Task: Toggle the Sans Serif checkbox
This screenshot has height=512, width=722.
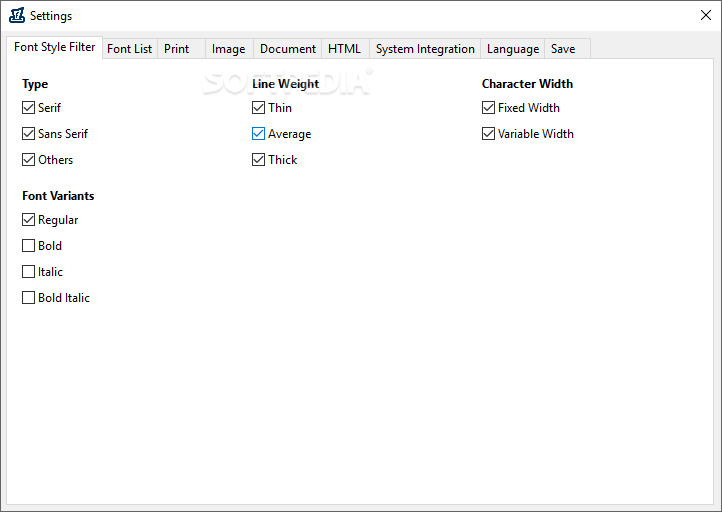Action: [29, 134]
